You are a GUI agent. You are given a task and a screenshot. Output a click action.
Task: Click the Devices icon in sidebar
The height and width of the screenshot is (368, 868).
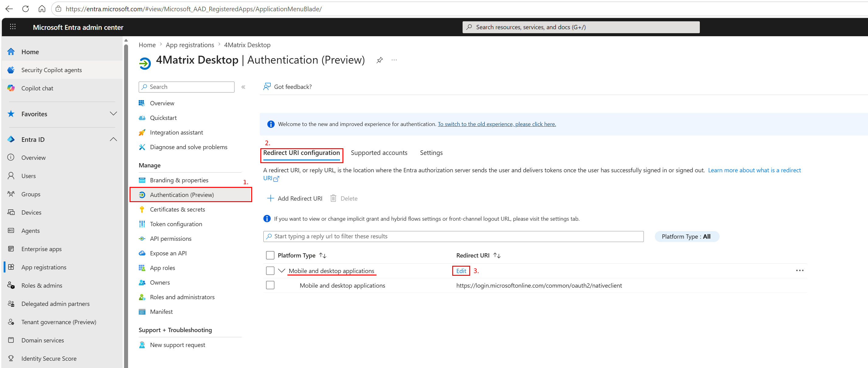[11, 212]
